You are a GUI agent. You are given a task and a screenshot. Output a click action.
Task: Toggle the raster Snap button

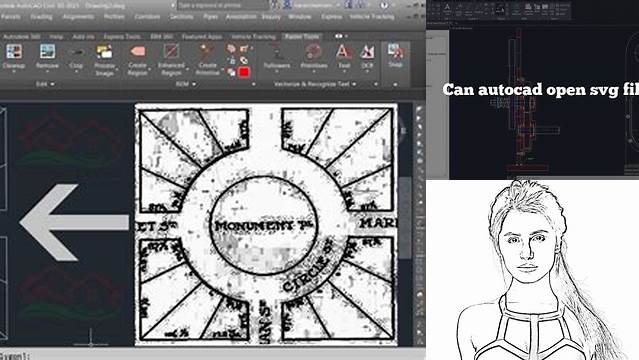pos(395,56)
